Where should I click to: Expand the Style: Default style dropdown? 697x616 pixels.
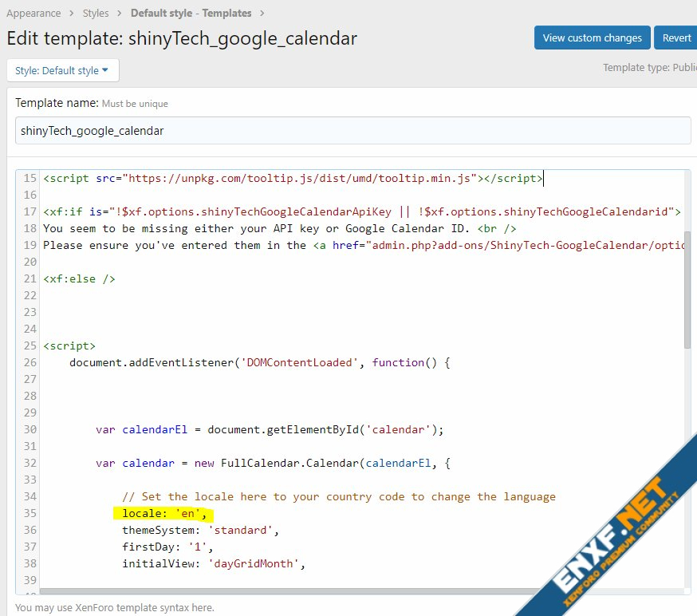(x=62, y=70)
